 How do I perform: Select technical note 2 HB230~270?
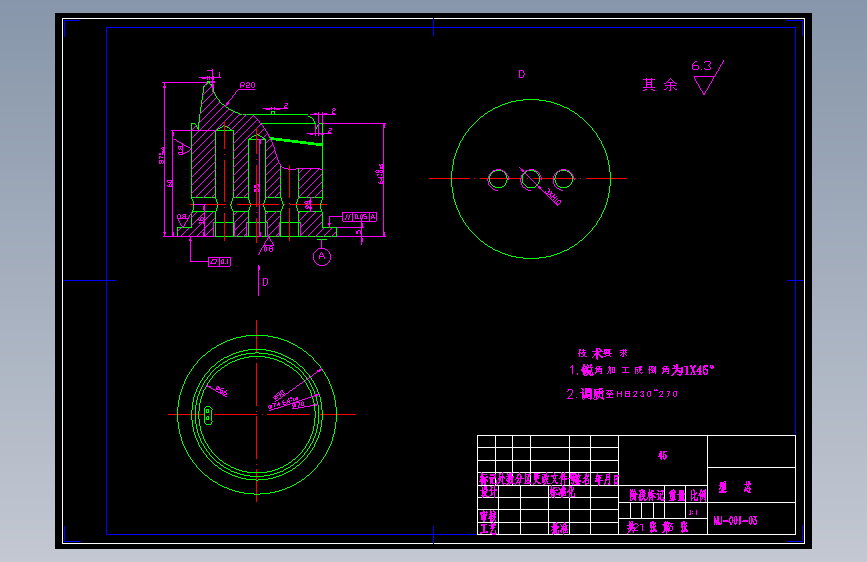pyautogui.click(x=622, y=394)
